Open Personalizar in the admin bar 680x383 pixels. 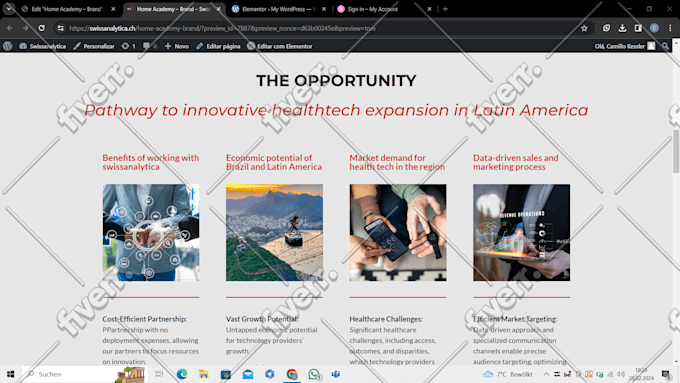94,46
